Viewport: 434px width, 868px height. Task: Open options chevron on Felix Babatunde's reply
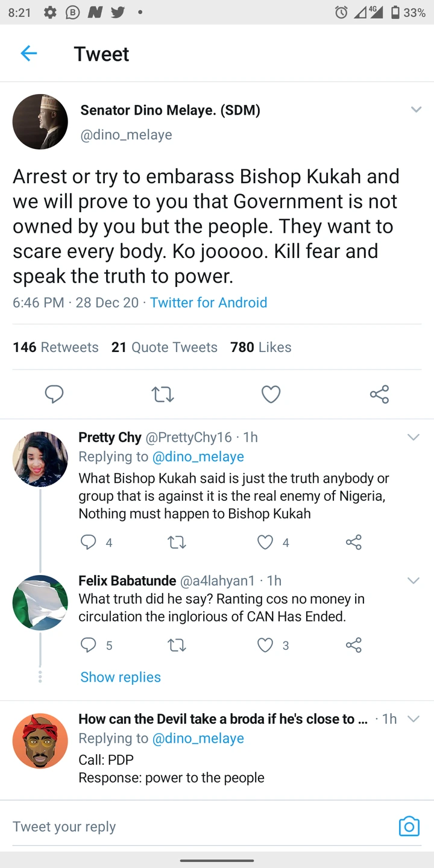(x=414, y=580)
